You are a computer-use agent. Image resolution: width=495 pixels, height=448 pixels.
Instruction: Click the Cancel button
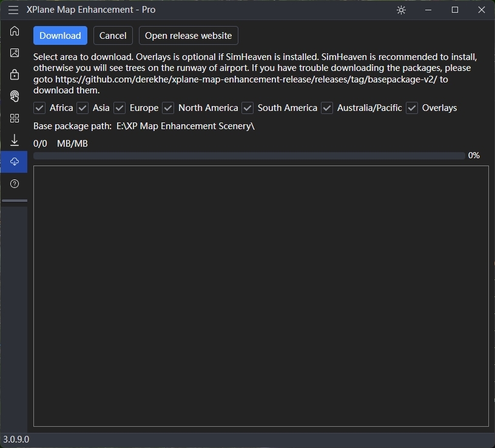(x=113, y=36)
